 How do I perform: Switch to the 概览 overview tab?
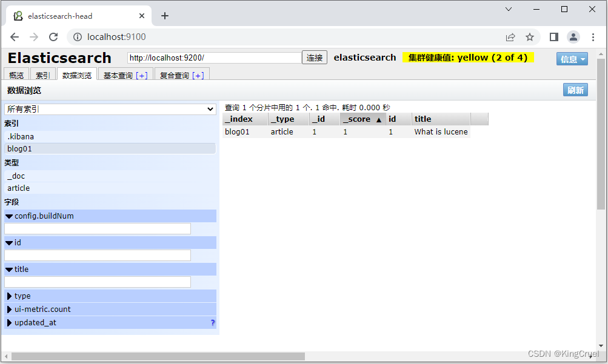(16, 75)
